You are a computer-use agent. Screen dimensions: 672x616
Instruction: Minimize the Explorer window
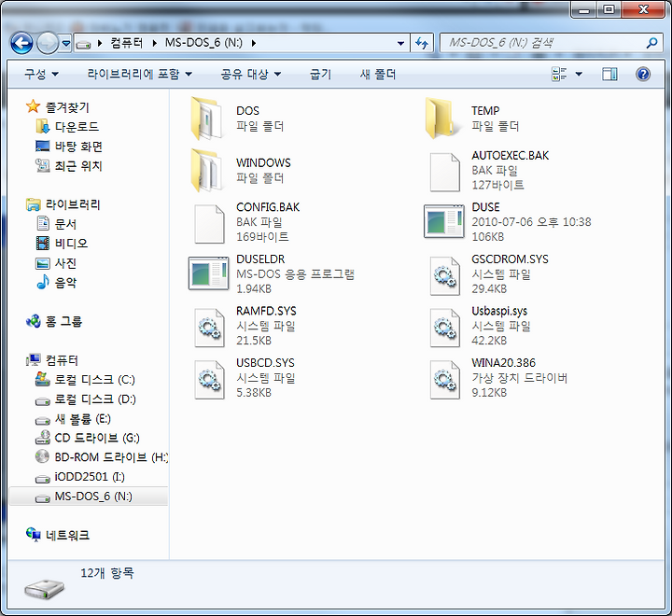tap(583, 10)
